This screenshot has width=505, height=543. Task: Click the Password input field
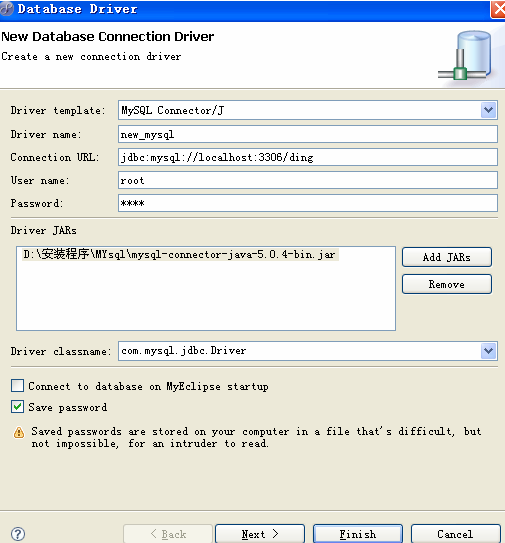pyautogui.click(x=308, y=203)
